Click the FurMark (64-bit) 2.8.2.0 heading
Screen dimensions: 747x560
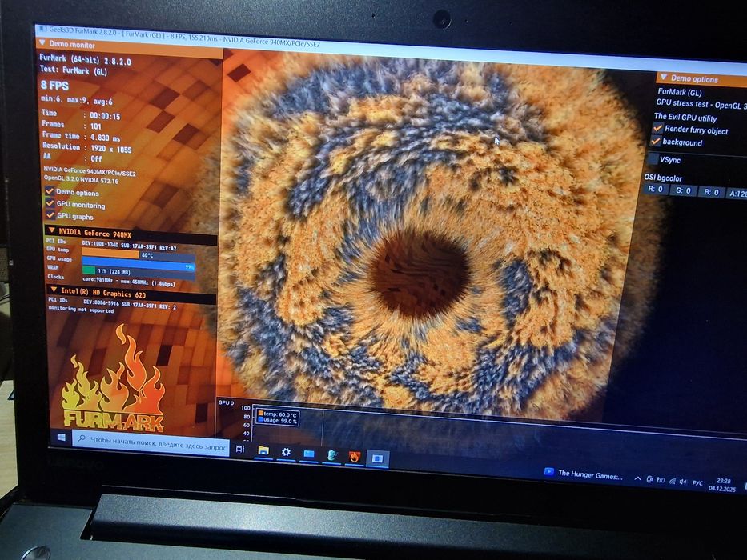click(85, 59)
